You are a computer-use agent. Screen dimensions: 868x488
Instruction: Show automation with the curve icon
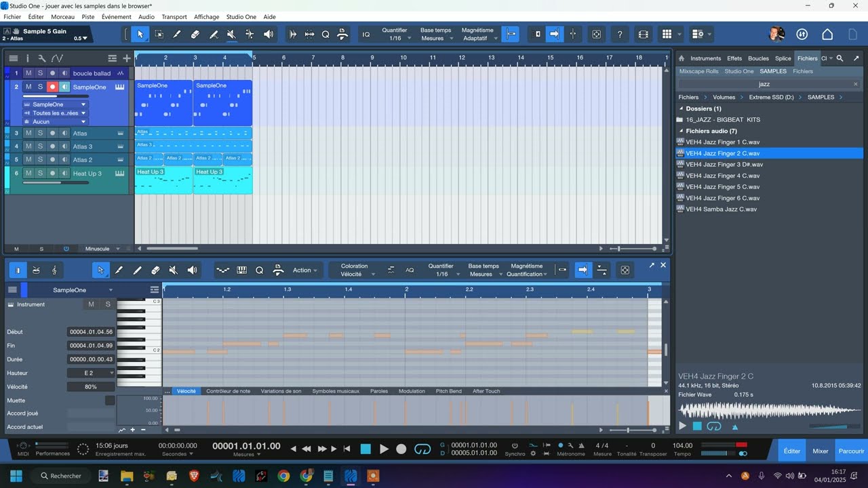pos(57,58)
